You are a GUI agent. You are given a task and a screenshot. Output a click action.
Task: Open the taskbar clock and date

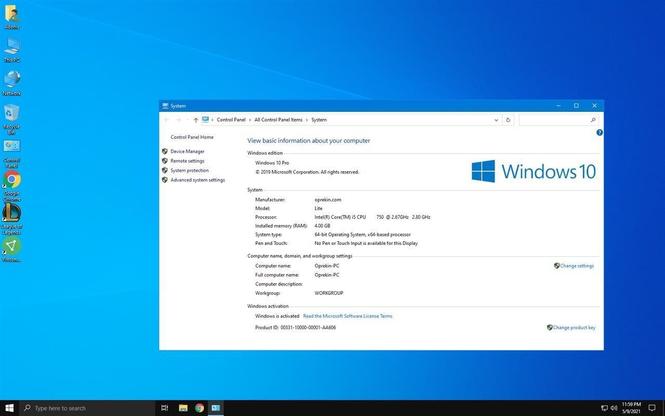tap(631, 408)
